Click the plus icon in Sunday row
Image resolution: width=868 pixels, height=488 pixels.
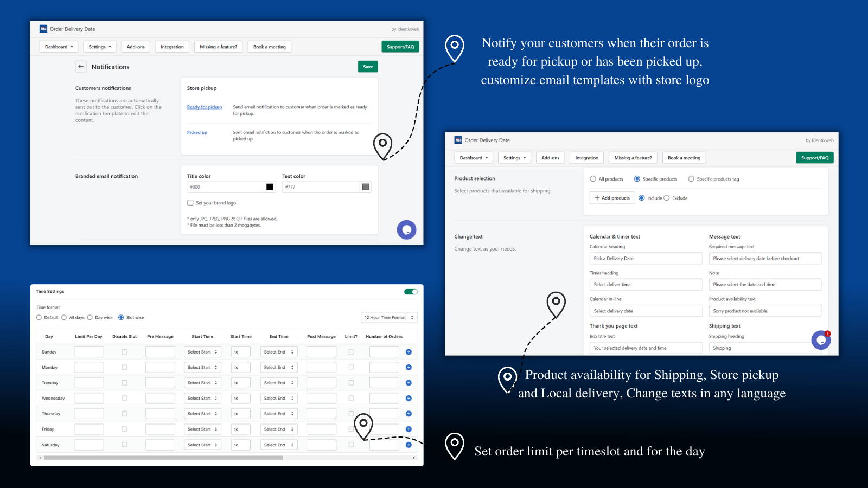pyautogui.click(x=409, y=352)
